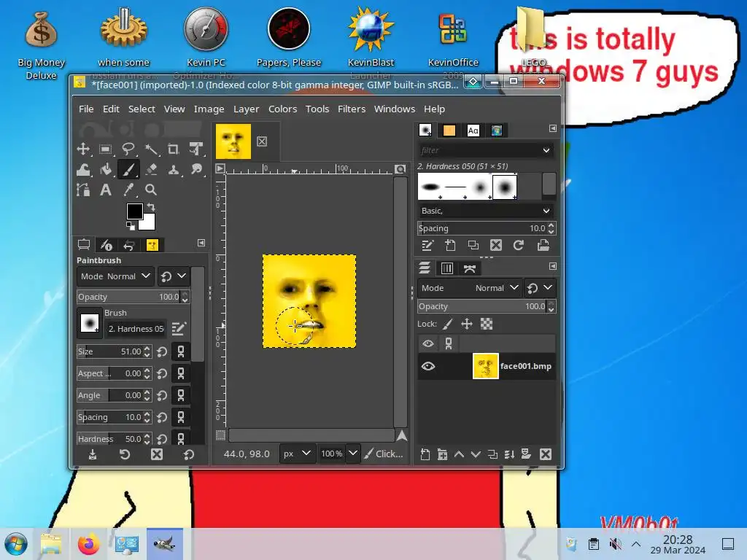
Task: Select the Zoom magnifier tool
Action: pyautogui.click(x=151, y=190)
